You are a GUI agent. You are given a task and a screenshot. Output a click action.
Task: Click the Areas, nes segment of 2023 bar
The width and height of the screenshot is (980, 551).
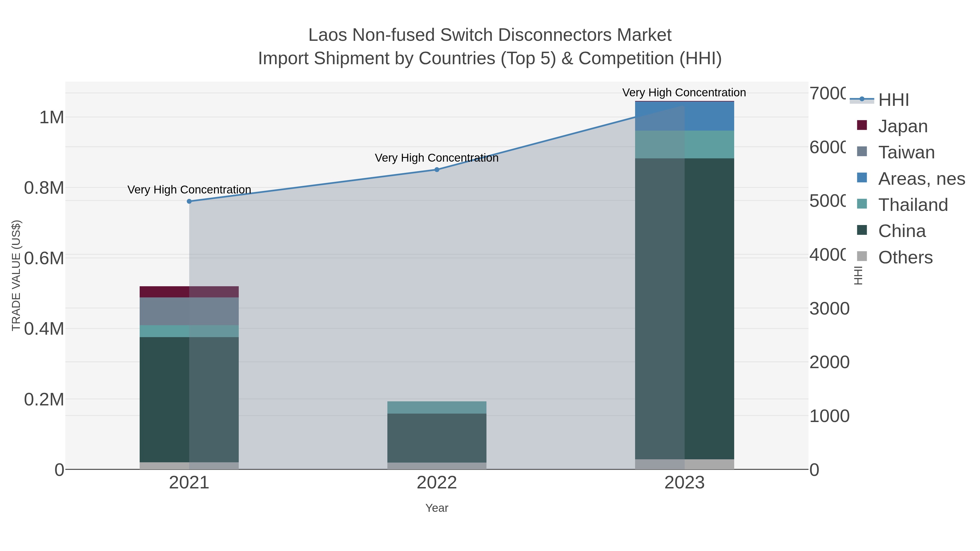coord(684,116)
